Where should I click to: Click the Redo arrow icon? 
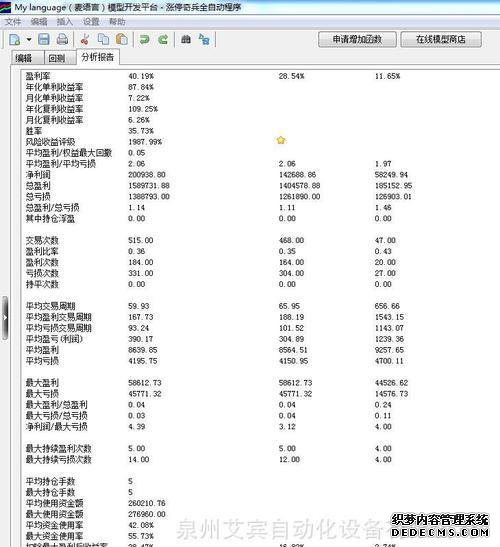click(x=163, y=39)
